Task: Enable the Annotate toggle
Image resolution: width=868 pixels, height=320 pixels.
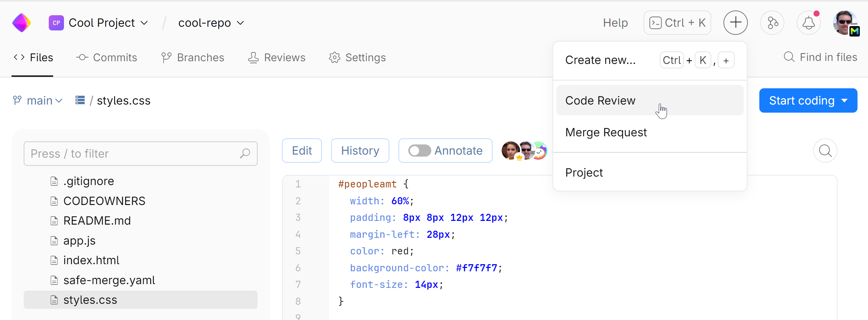Action: [419, 151]
